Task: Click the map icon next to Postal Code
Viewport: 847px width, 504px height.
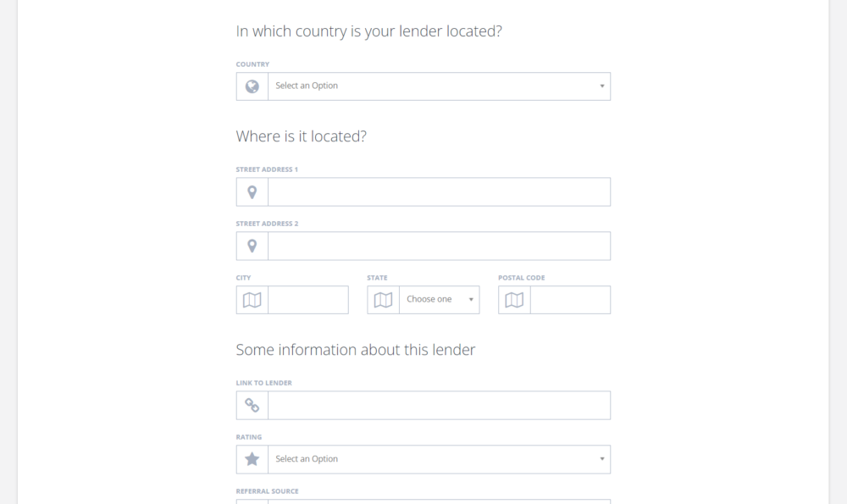Action: pos(514,299)
